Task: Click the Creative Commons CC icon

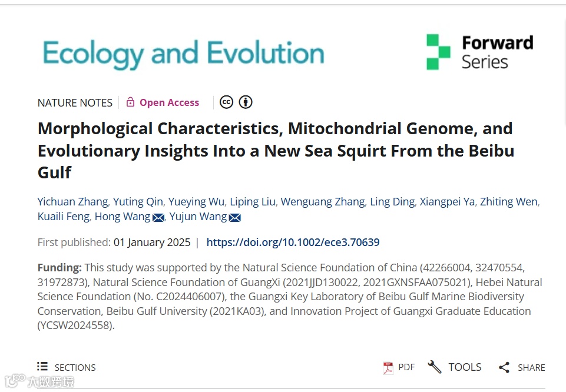Action: [226, 102]
